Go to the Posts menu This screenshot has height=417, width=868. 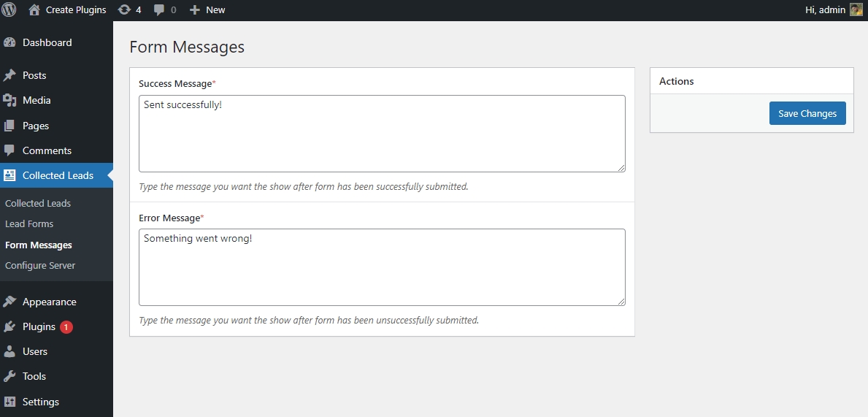click(34, 75)
